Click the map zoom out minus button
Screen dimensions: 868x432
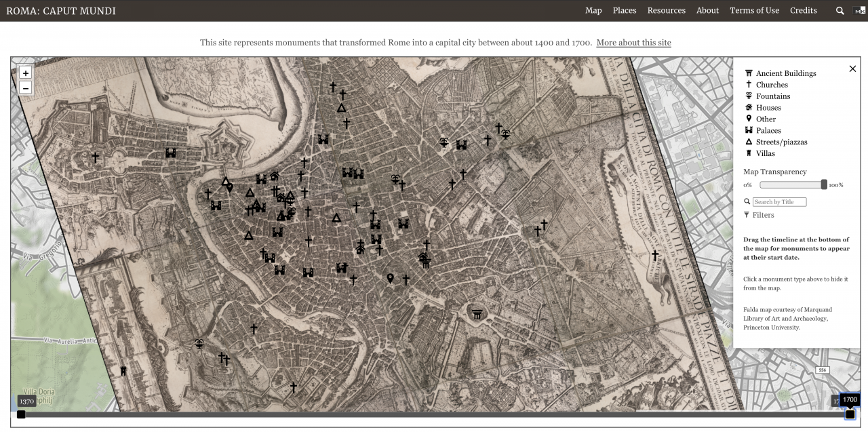tap(26, 87)
